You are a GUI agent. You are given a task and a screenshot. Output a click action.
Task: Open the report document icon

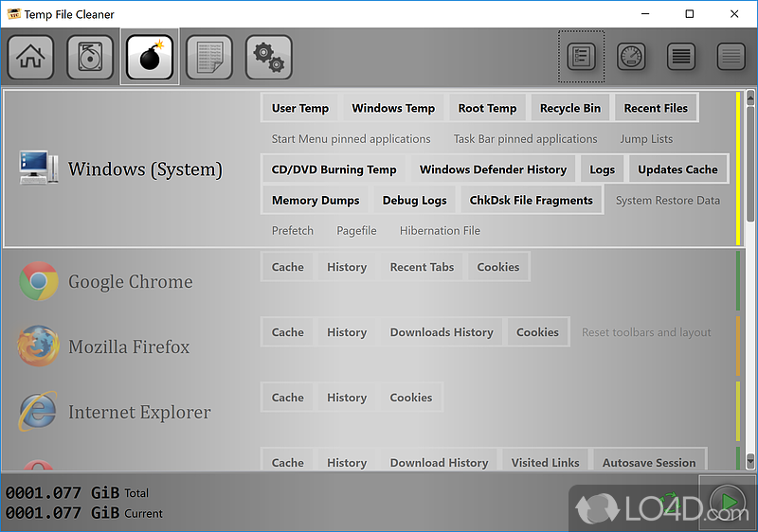coord(209,57)
